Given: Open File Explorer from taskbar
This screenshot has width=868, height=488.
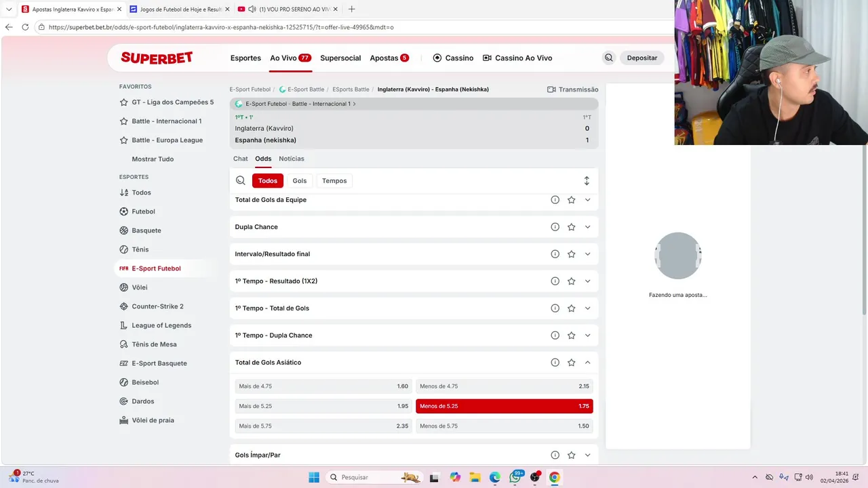Looking at the screenshot, I should pos(475,477).
